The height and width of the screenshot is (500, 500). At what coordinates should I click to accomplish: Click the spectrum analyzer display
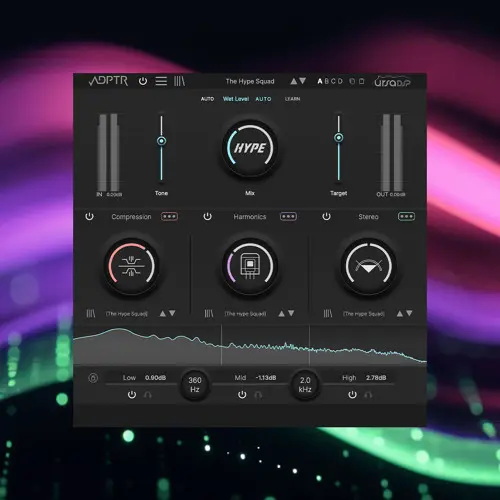pos(250,345)
